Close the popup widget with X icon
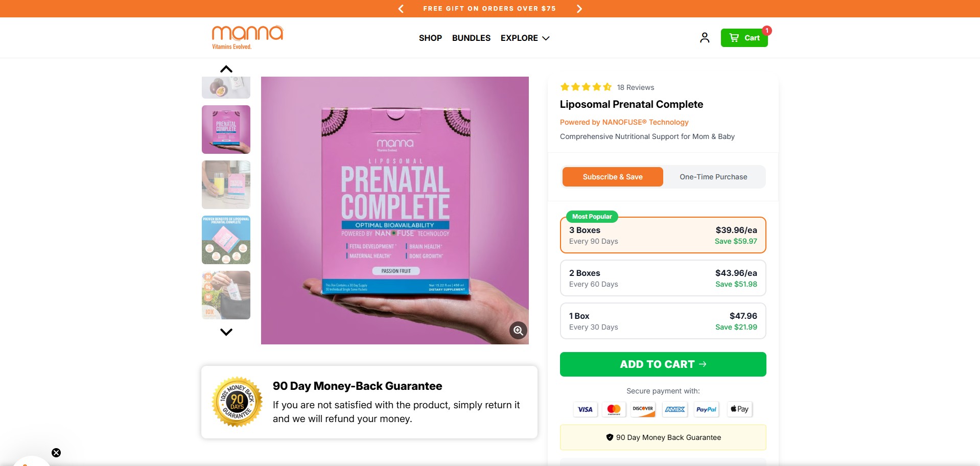Screen dimensions: 980x466 pyautogui.click(x=56, y=453)
